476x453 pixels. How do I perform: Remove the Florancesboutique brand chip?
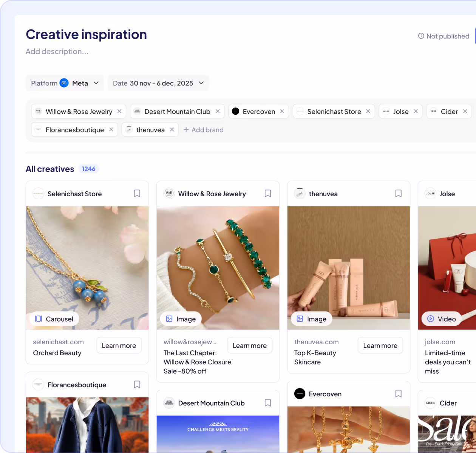click(x=111, y=129)
